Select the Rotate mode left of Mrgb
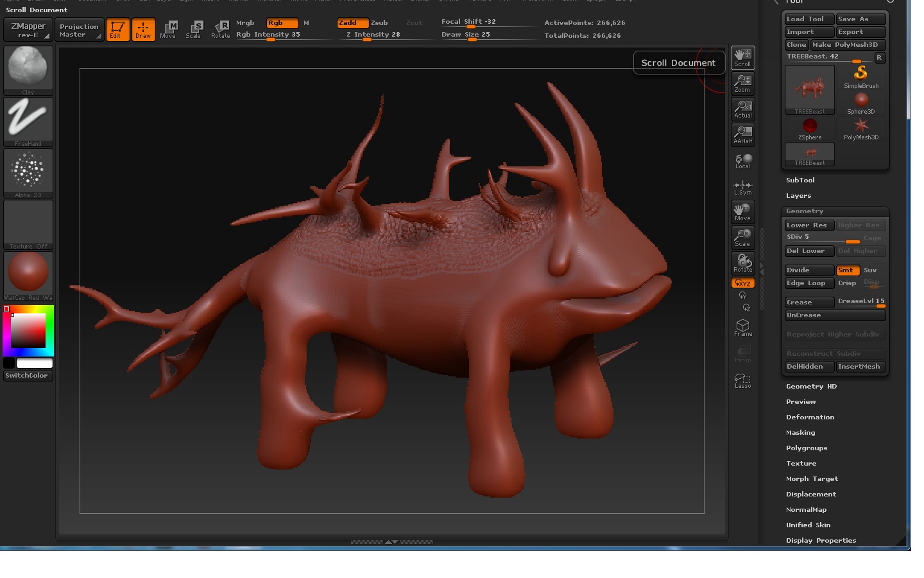Viewport: 924px width, 578px height. click(221, 30)
